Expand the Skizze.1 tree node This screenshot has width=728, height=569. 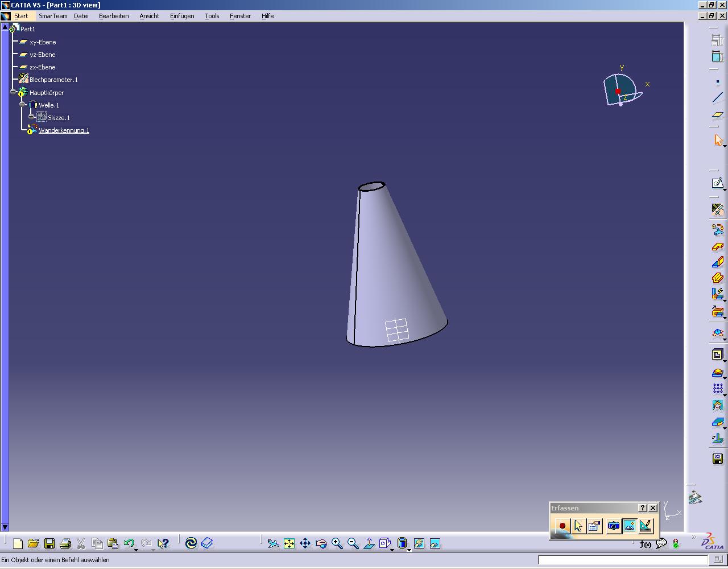point(32,117)
